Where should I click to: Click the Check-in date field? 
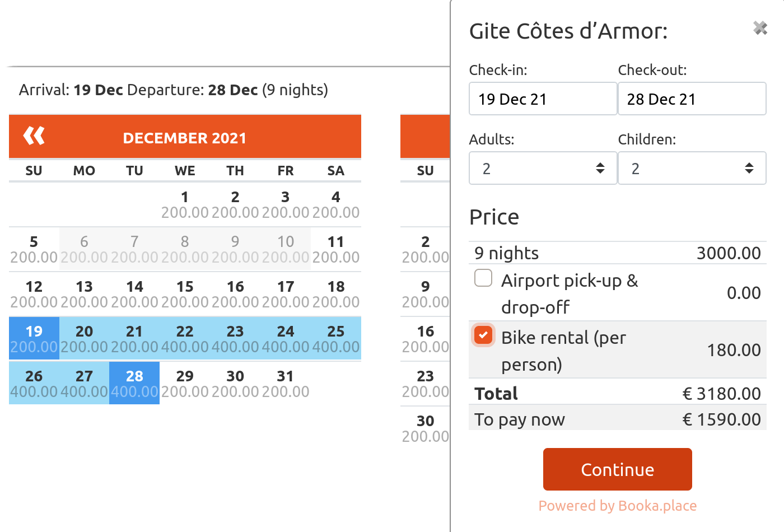tap(543, 99)
